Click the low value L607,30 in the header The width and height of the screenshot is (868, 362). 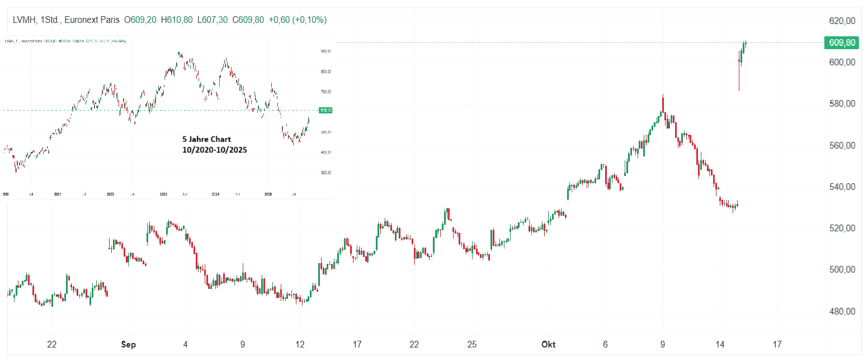coord(213,20)
